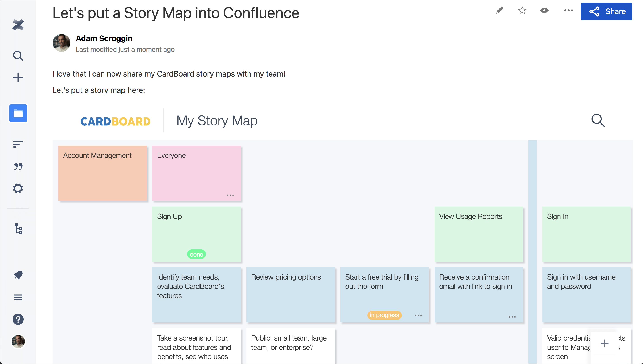Open the user profile avatar in sidebar

click(18, 341)
